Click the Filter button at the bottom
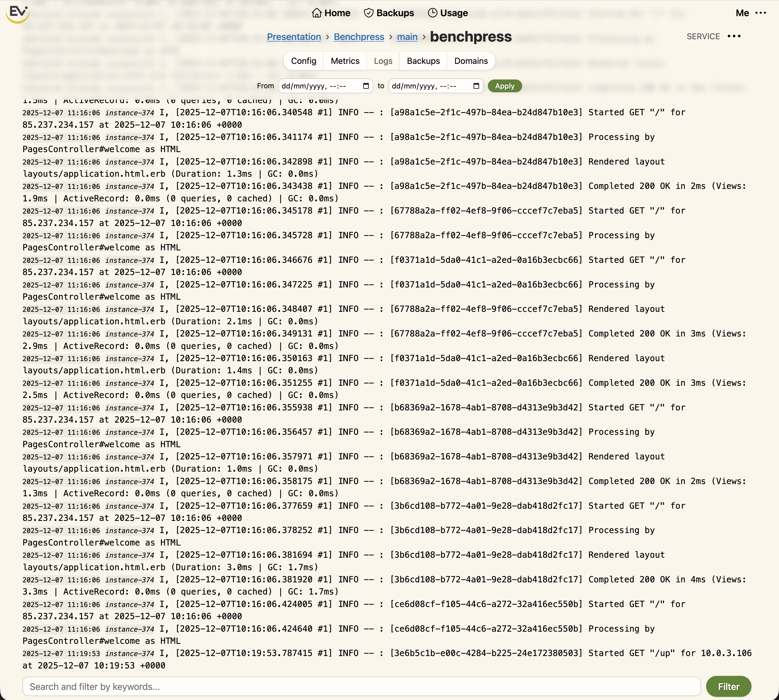This screenshot has width=779, height=700. pos(728,686)
